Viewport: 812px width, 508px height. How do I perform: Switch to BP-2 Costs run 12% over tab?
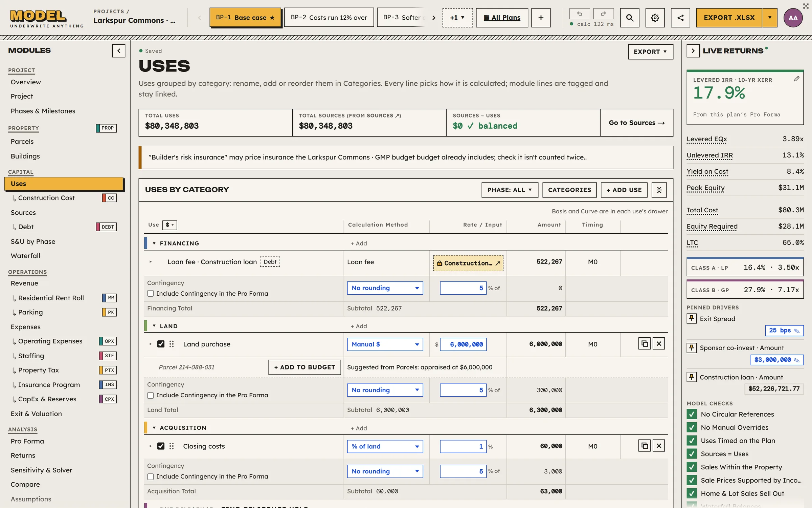tap(329, 18)
